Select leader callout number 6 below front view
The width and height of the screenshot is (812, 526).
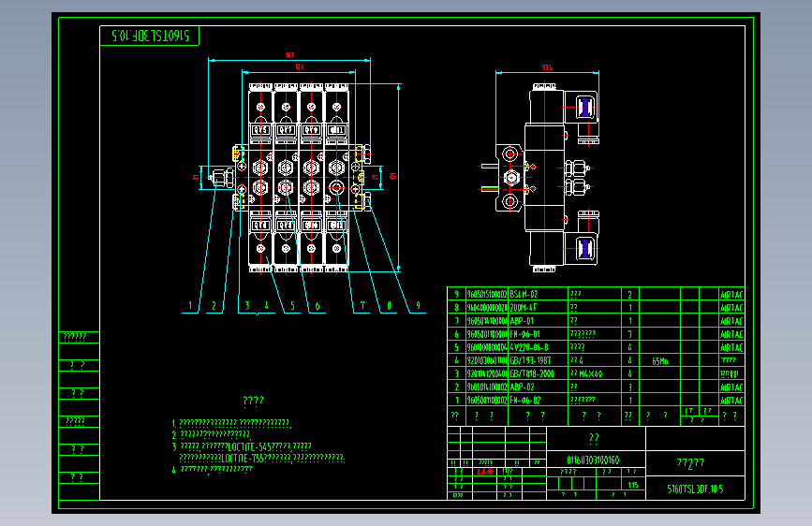317,306
